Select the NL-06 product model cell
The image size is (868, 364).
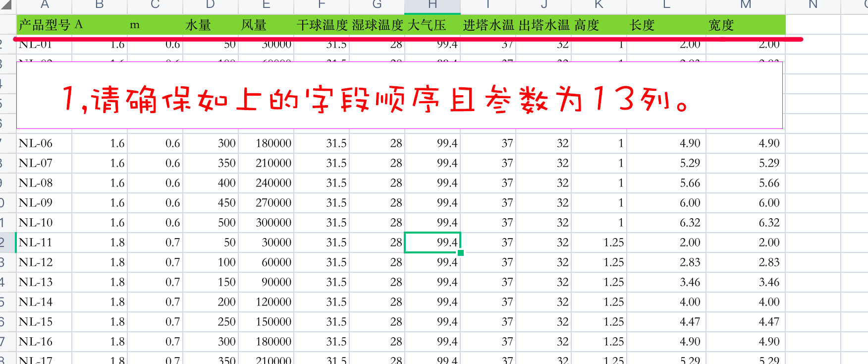pos(44,143)
